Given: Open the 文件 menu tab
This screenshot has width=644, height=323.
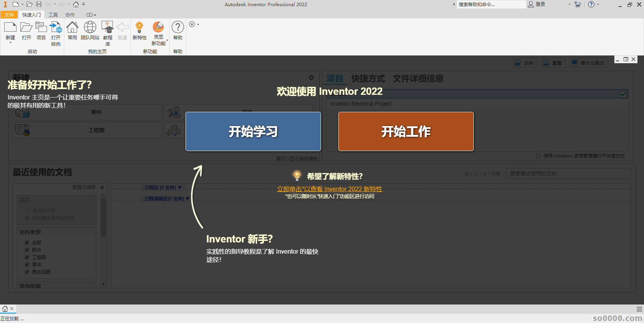Looking at the screenshot, I should click(x=9, y=15).
